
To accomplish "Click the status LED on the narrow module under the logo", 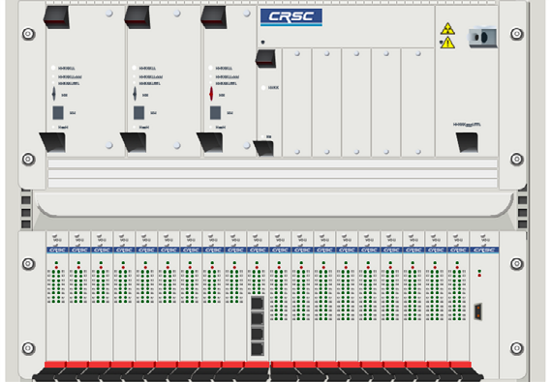I will (x=263, y=87).
